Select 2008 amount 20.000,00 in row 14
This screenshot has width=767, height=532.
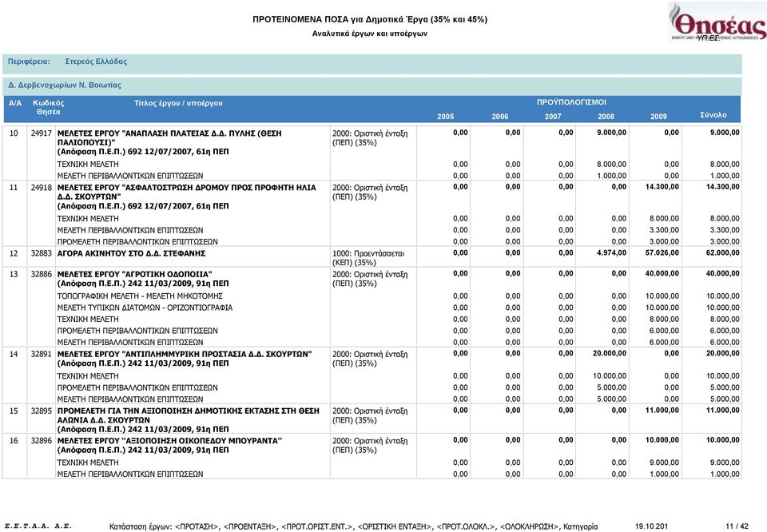point(610,354)
